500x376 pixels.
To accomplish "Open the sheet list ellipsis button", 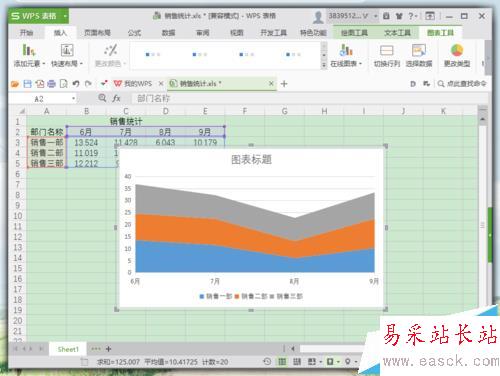I will tap(96, 349).
